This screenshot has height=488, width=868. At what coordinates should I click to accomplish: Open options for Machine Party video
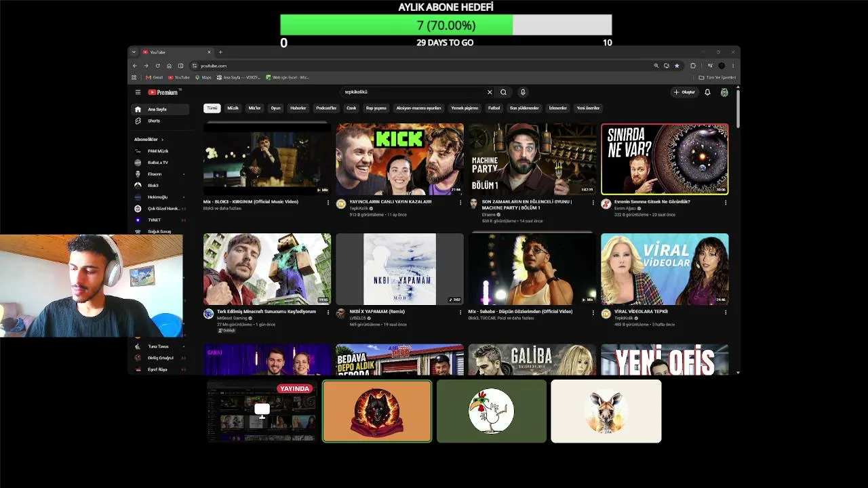(593, 202)
